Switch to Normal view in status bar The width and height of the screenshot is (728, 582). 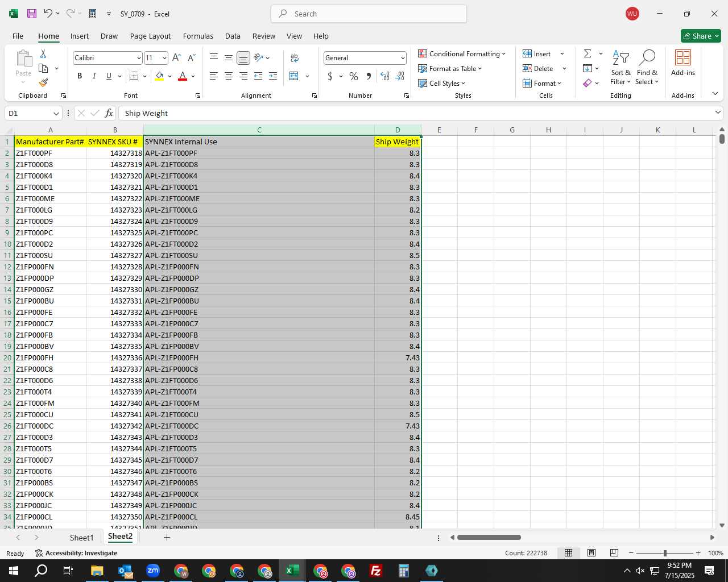(568, 553)
